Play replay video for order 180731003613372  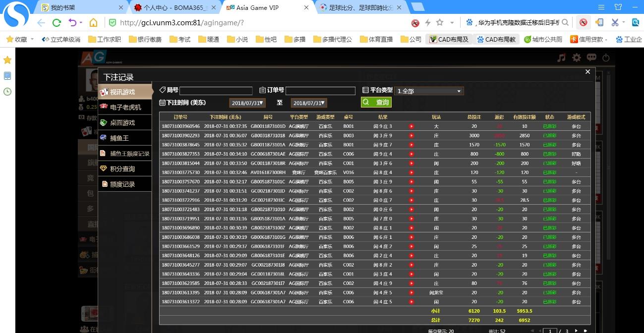coord(411,302)
